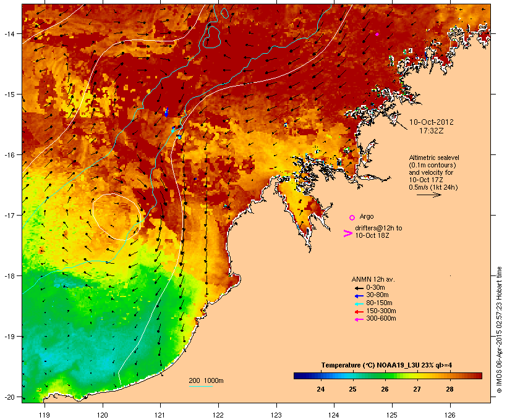
Task: Click the colorbar tick label 27
Action: [x=417, y=389]
